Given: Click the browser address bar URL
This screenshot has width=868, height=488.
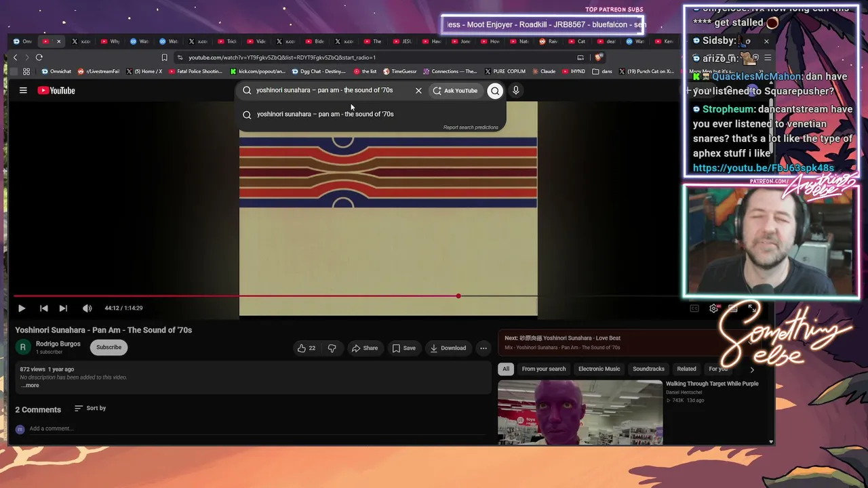Looking at the screenshot, I should click(282, 58).
